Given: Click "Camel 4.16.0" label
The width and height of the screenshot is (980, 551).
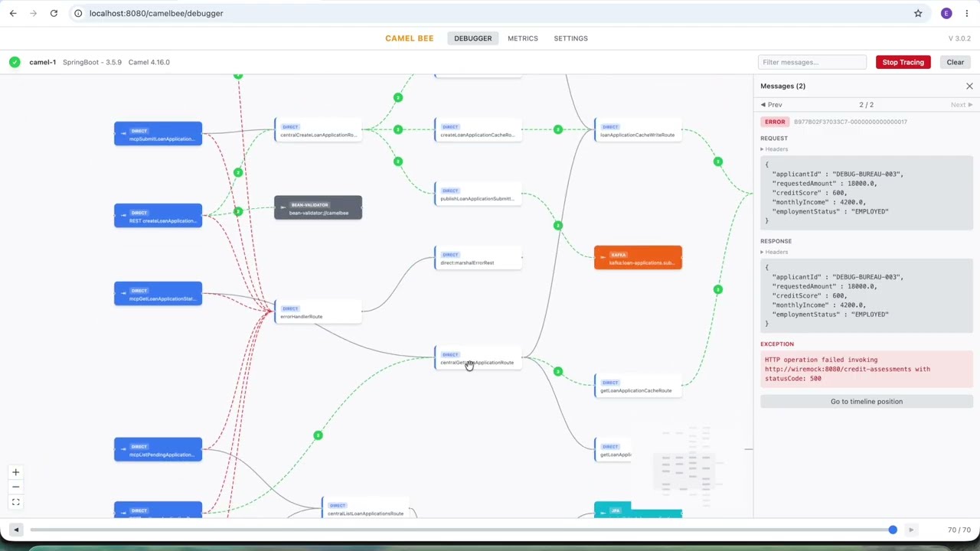Looking at the screenshot, I should pyautogui.click(x=149, y=62).
